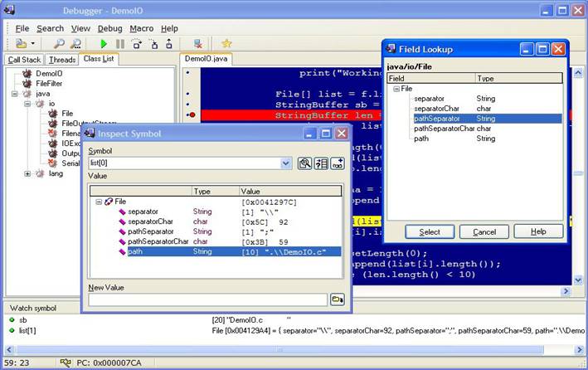
Task: Click the DemoIO class icon in Class List
Action: [x=27, y=74]
